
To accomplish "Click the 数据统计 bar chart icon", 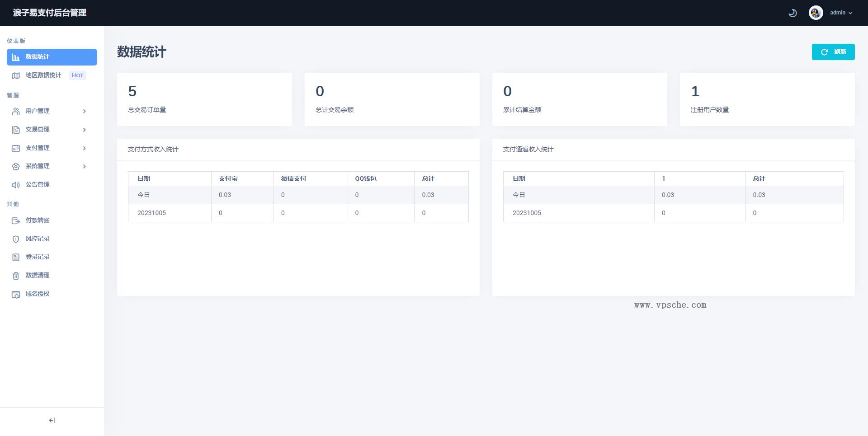I will pyautogui.click(x=16, y=57).
